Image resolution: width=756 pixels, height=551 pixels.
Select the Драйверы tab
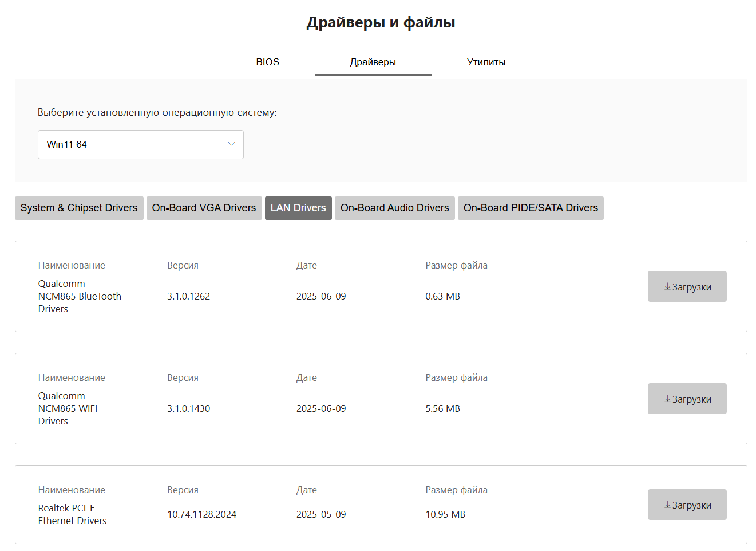coord(373,62)
